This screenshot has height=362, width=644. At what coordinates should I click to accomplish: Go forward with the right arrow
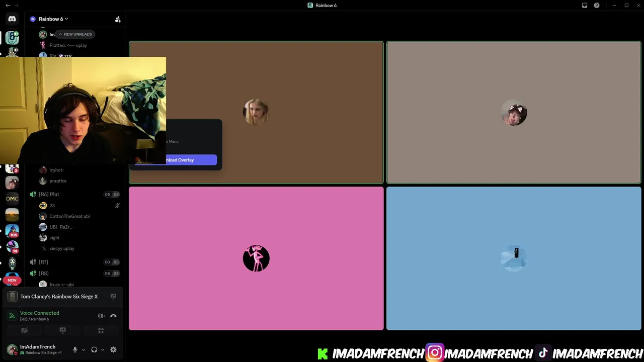[16, 6]
